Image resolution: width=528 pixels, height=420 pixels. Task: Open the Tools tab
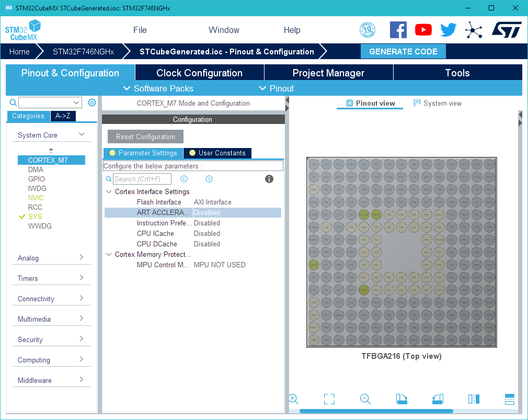(x=457, y=73)
